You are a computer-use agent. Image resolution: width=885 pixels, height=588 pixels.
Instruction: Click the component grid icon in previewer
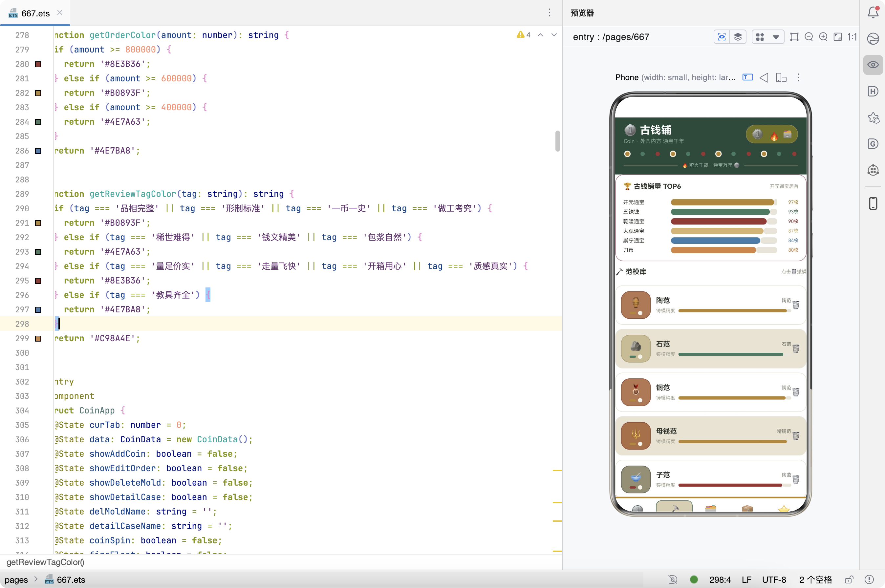(760, 37)
